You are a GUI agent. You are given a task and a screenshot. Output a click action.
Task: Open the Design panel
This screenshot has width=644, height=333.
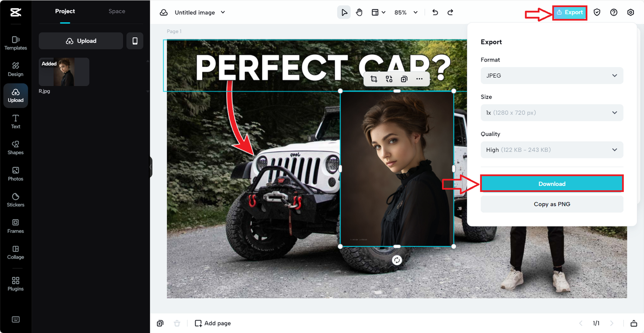tap(16, 69)
